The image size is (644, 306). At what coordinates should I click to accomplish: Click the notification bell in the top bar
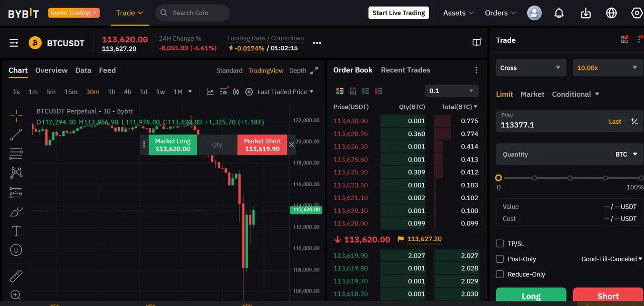558,13
